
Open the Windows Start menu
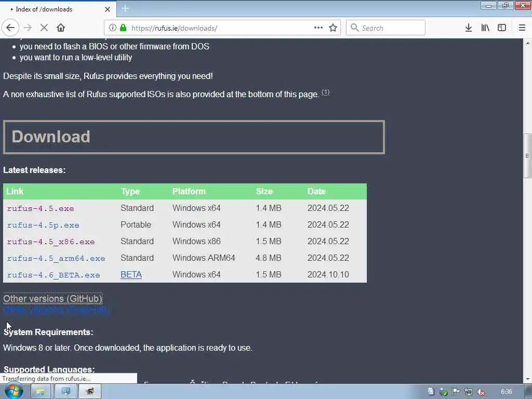coord(14,391)
